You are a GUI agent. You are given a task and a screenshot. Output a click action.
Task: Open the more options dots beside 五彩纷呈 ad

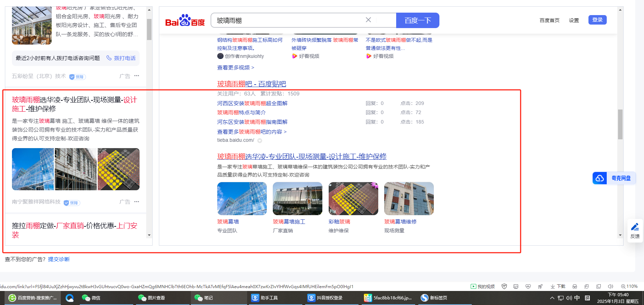(137, 76)
